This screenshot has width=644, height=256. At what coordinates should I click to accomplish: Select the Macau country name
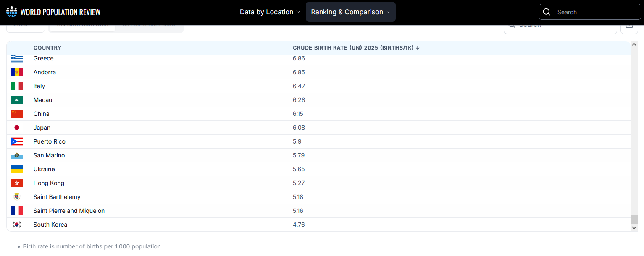coord(43,100)
